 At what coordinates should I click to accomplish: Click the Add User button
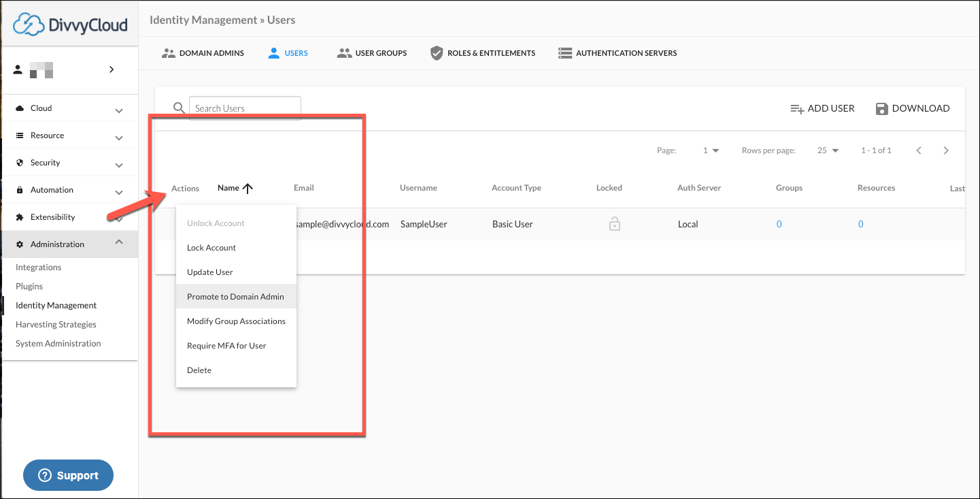tap(822, 108)
